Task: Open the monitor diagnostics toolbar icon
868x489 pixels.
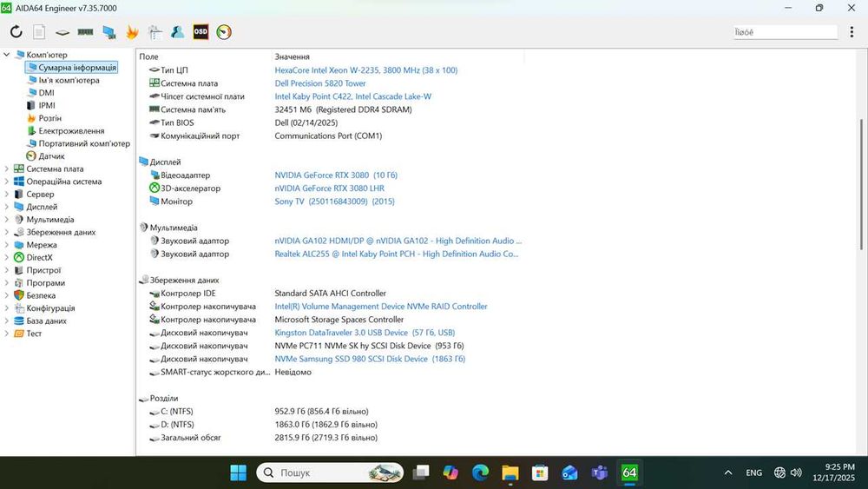Action: [109, 32]
